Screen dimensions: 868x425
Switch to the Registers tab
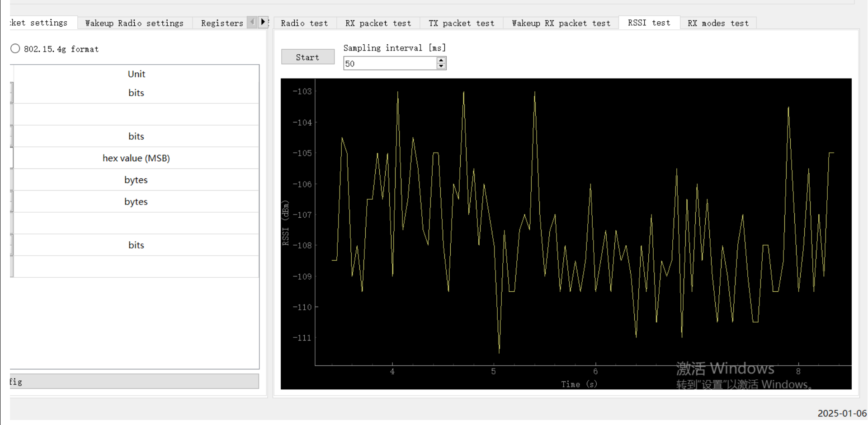tap(222, 23)
